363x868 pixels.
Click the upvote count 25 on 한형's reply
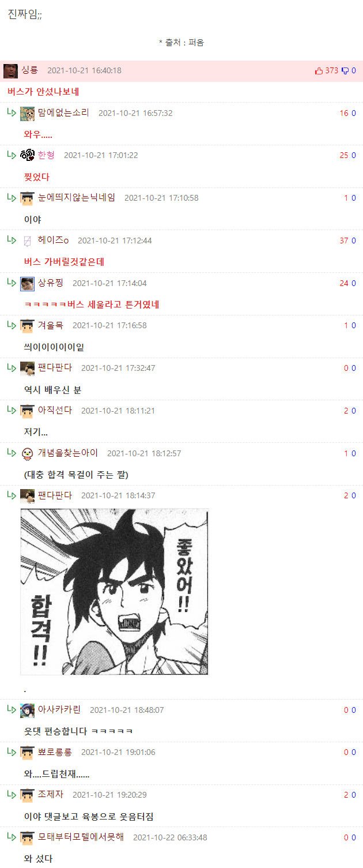(x=344, y=155)
